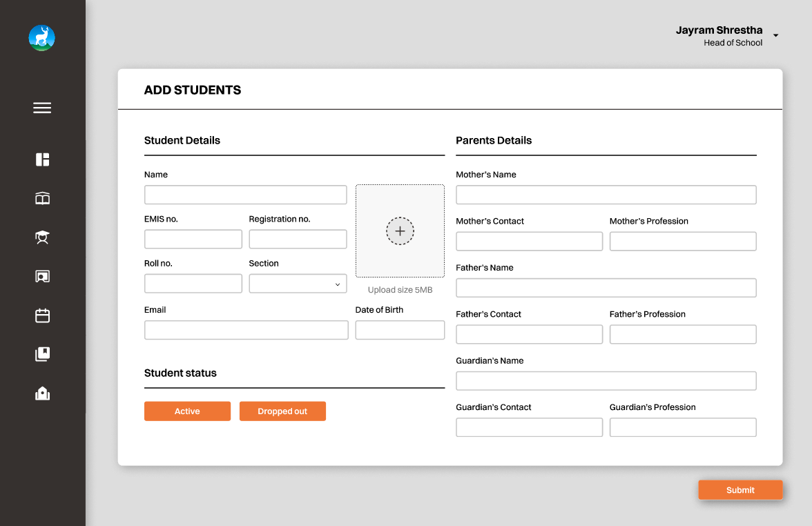Select the Student Details section heading
Image resolution: width=812 pixels, height=526 pixels.
182,140
